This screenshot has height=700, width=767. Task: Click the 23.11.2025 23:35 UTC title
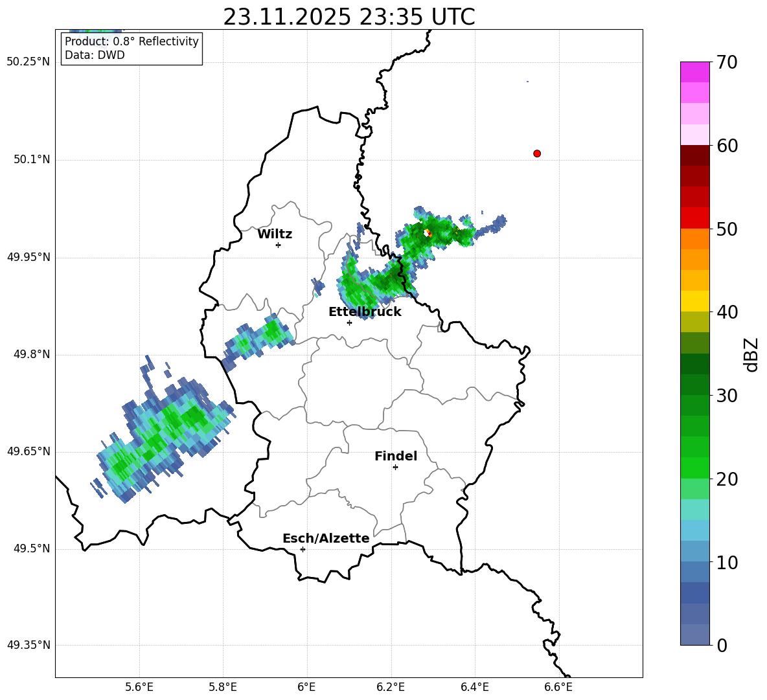(x=349, y=17)
